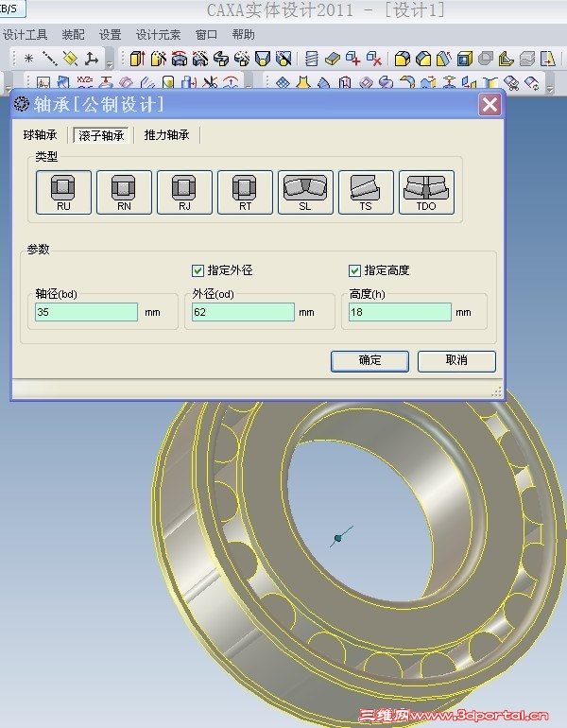Image resolution: width=567 pixels, height=728 pixels.
Task: Click the grey stacked plates icon
Action: point(527,59)
